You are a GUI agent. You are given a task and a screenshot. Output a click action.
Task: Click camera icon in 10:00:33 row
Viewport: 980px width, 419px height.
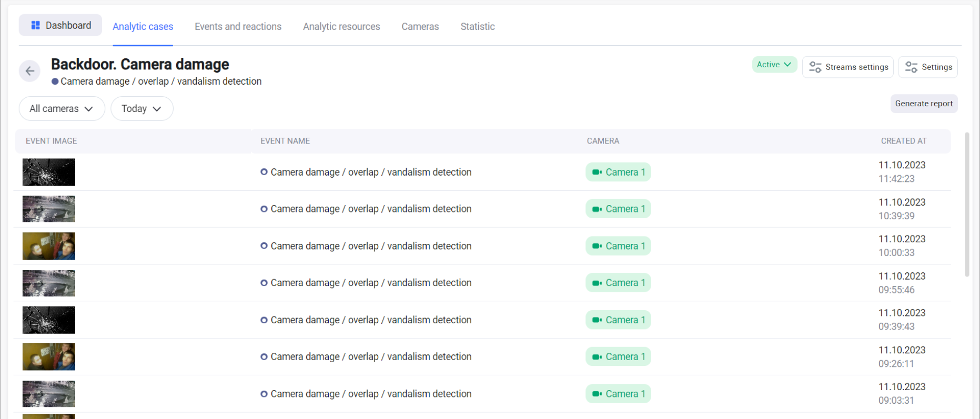(597, 246)
